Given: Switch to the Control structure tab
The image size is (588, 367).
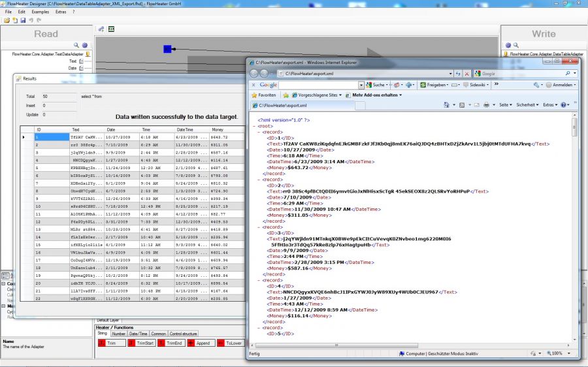Looking at the screenshot, I should (184, 334).
